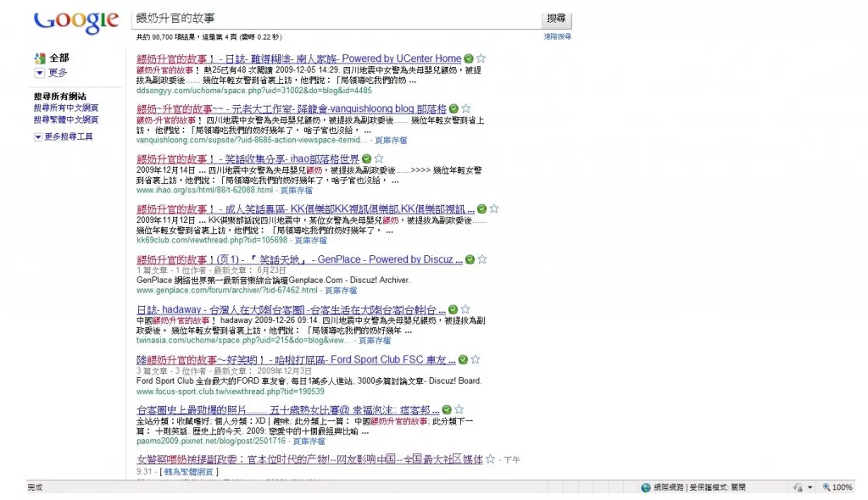The image size is (868, 500).
Task: Click green check icon beside vanquishloong blog result
Action: (x=453, y=109)
